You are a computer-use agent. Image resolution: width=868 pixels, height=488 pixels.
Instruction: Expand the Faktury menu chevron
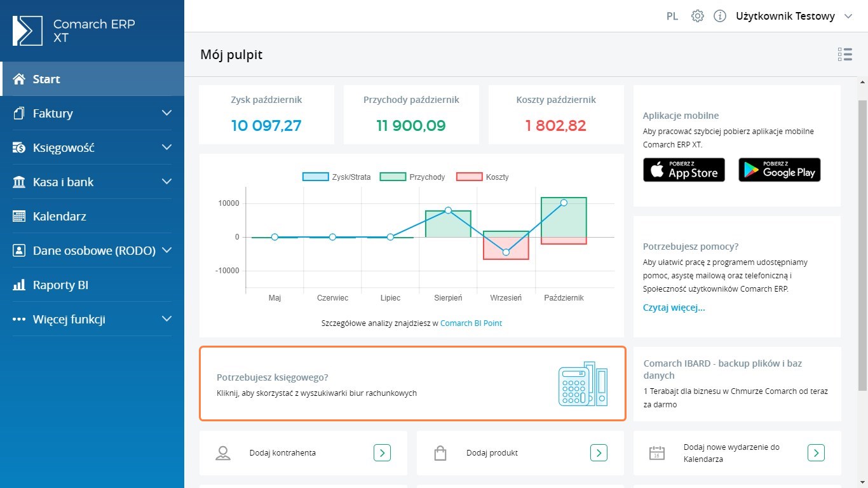coord(166,113)
